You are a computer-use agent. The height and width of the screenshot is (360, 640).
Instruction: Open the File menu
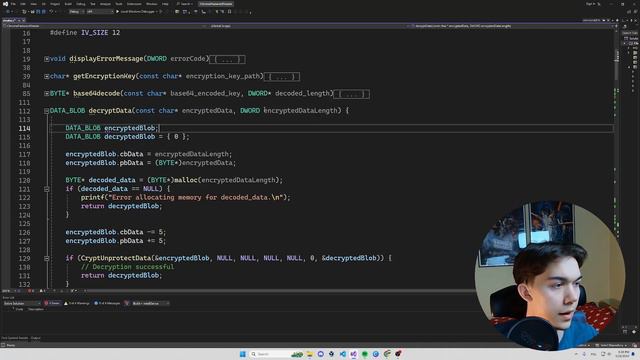click(13, 4)
